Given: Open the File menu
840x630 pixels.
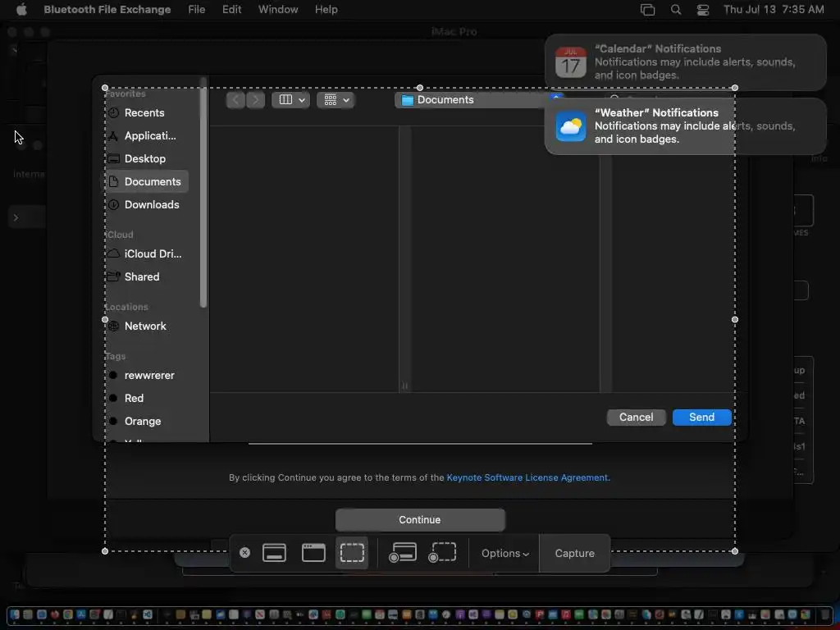Looking at the screenshot, I should coord(197,10).
